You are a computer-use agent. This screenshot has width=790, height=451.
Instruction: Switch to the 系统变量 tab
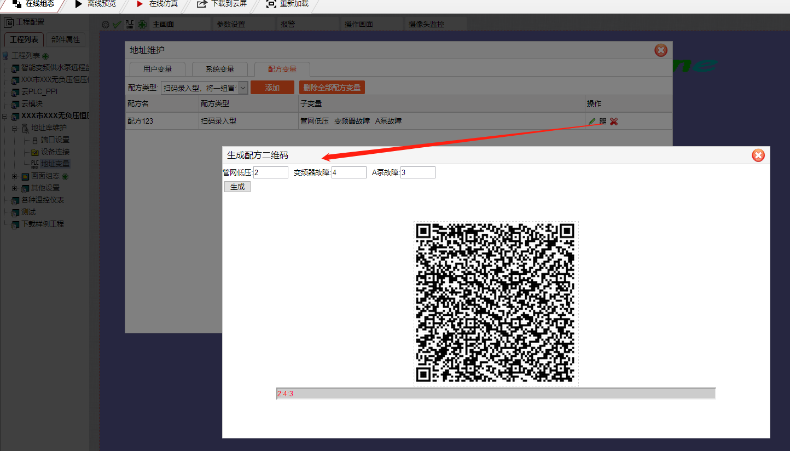pyautogui.click(x=219, y=69)
